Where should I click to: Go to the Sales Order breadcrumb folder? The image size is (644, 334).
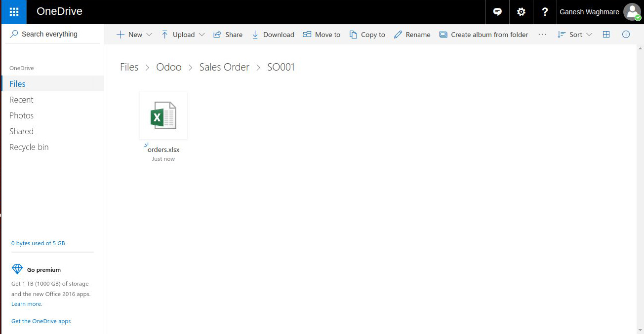click(224, 67)
